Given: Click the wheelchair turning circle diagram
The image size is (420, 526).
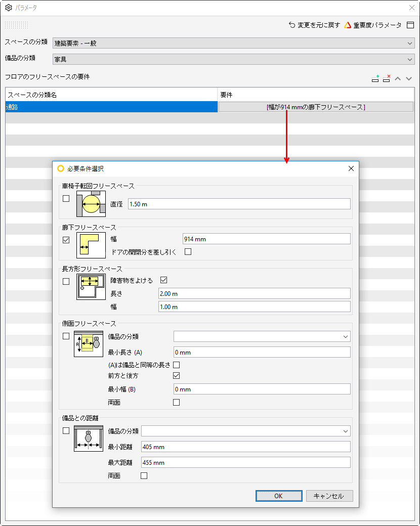Looking at the screenshot, I should tap(91, 204).
